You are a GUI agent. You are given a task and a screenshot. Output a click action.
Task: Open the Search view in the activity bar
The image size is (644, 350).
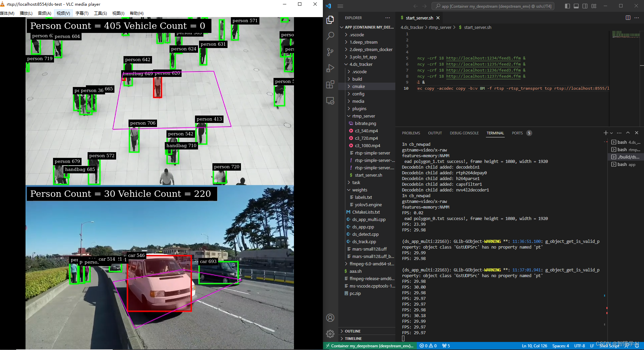[x=330, y=36]
